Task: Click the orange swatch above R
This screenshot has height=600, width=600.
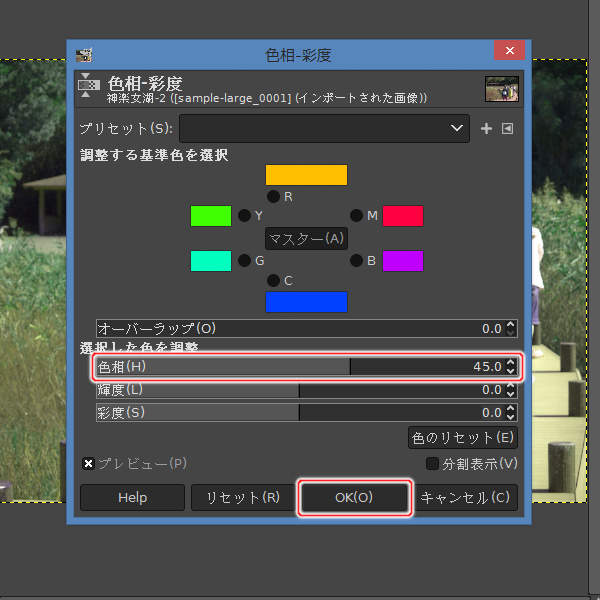Action: tap(306, 175)
